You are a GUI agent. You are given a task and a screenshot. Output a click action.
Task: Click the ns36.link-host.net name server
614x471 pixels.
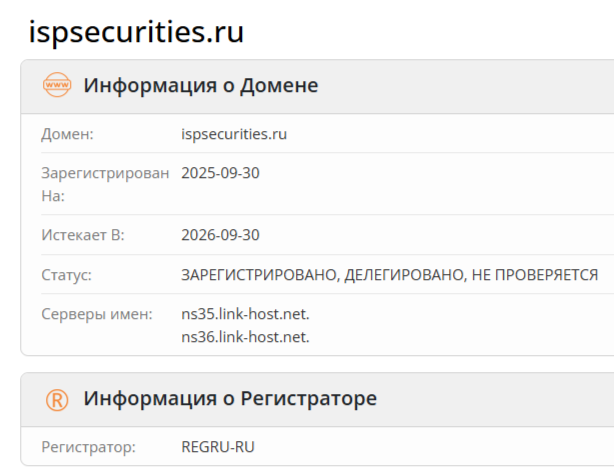[245, 337]
